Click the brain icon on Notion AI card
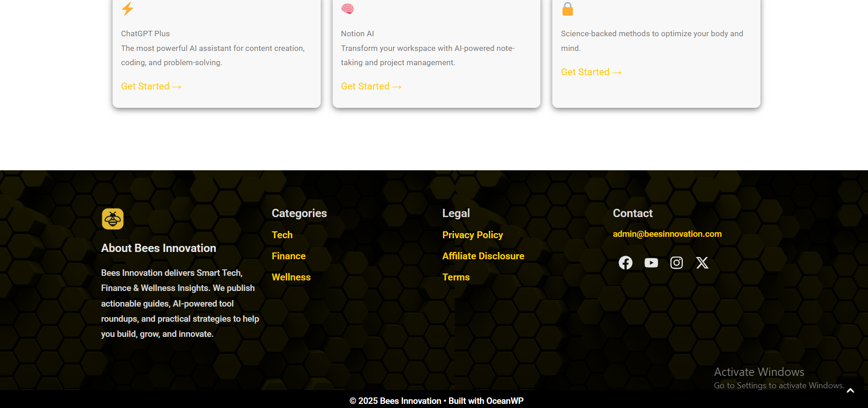Viewport: 868px width, 408px height. coord(347,9)
